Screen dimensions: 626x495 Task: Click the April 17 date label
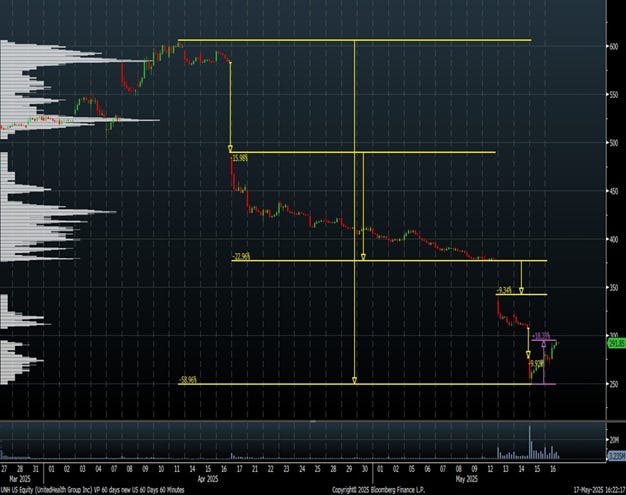pyautogui.click(x=239, y=469)
